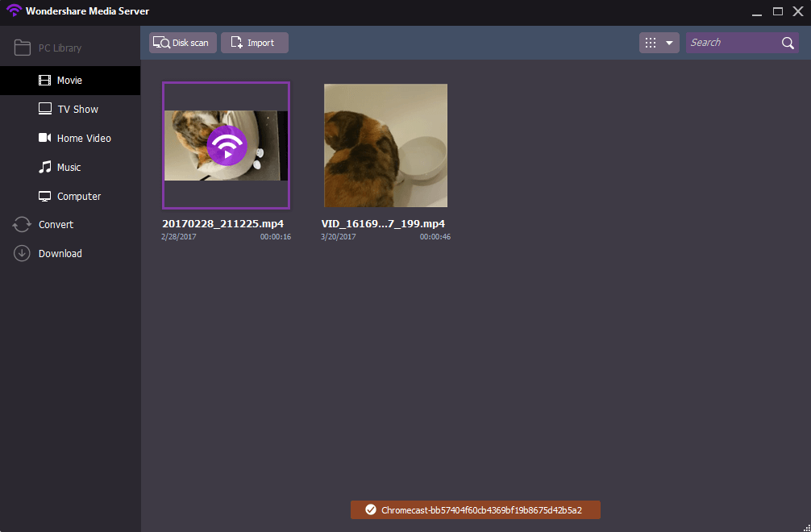Viewport: 811px width, 532px height.
Task: Click the 2/28/2017 date label
Action: coord(179,237)
